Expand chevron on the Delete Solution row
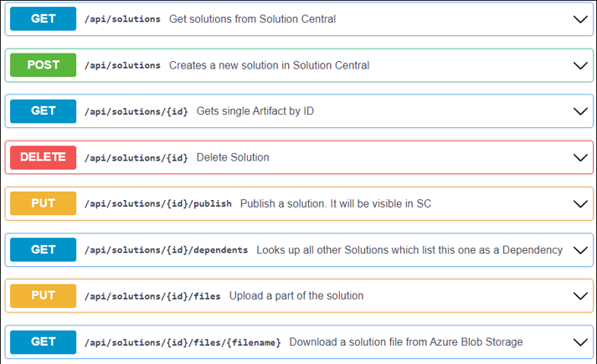The width and height of the screenshot is (597, 364). [x=579, y=157]
